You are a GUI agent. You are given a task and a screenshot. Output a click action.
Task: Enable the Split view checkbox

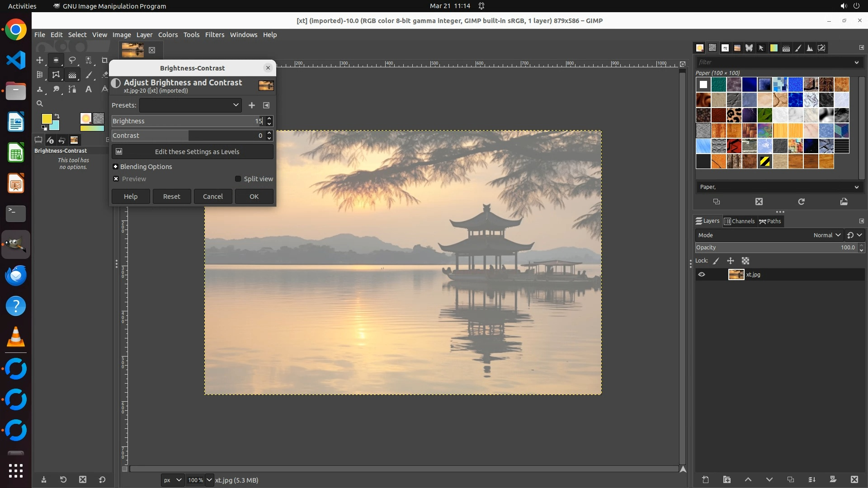(x=238, y=179)
